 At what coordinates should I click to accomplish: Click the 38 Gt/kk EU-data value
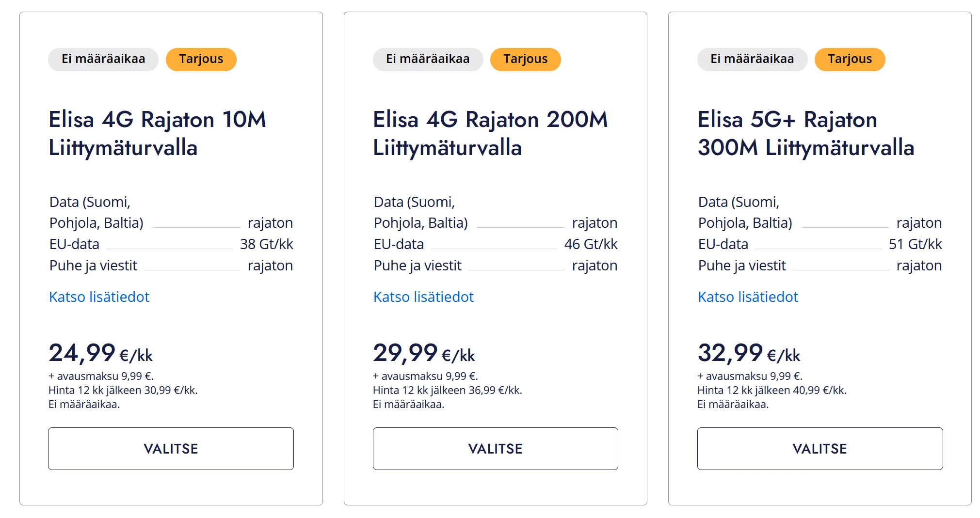click(266, 244)
